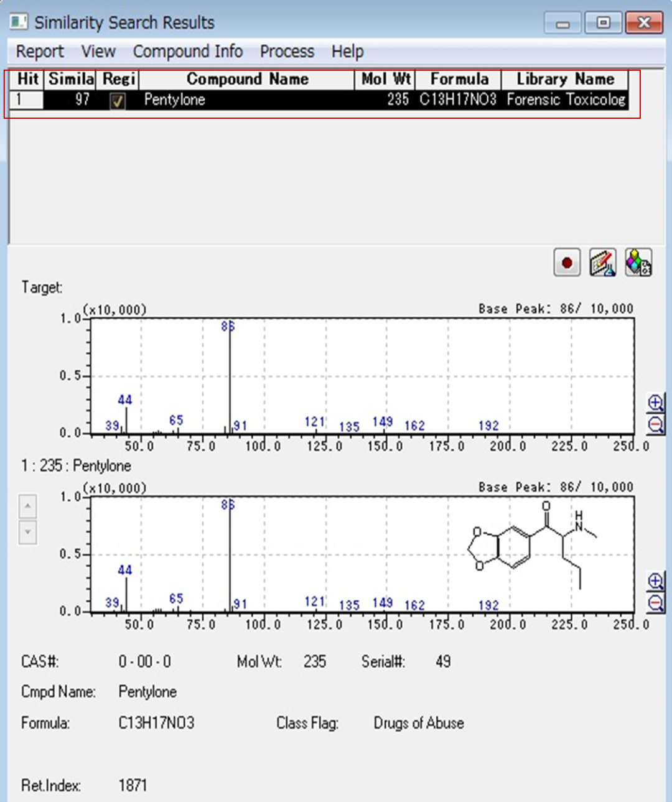Viewport: 672px width, 802px height.
Task: Toggle the Regi checkbox for Pentylone
Action: tap(117, 101)
